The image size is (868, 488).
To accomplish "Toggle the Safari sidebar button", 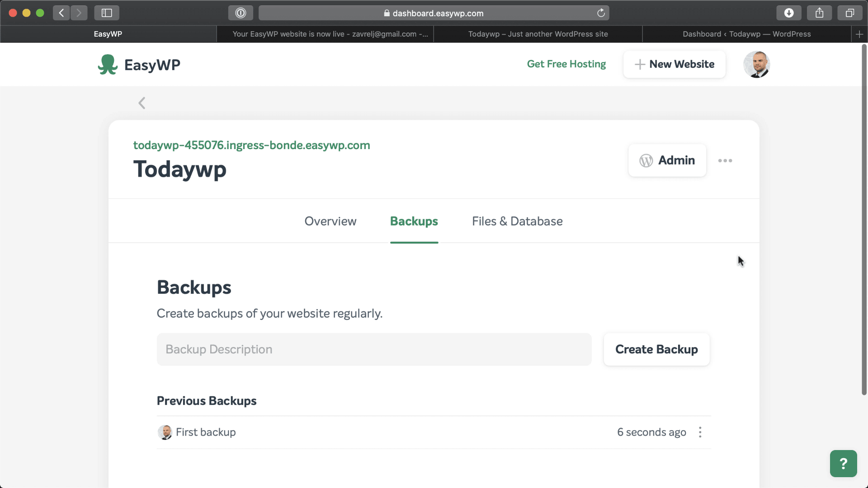I will tap(107, 13).
